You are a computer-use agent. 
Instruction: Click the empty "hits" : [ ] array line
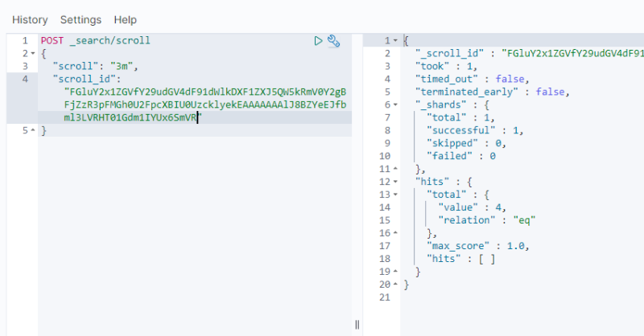pyautogui.click(x=461, y=259)
